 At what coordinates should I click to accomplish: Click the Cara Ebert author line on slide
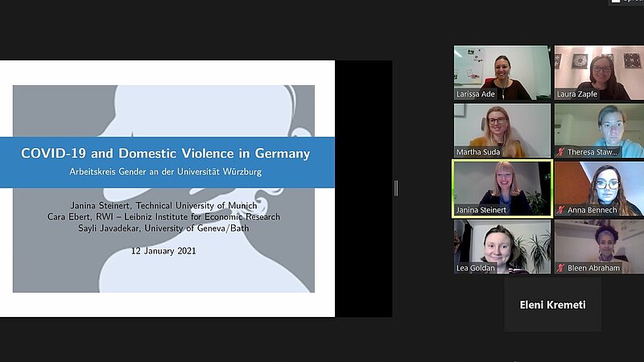point(165,216)
